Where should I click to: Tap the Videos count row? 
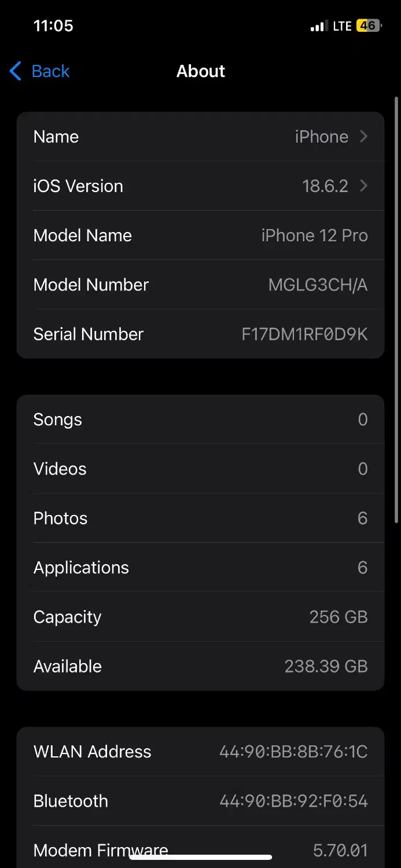[x=200, y=469]
